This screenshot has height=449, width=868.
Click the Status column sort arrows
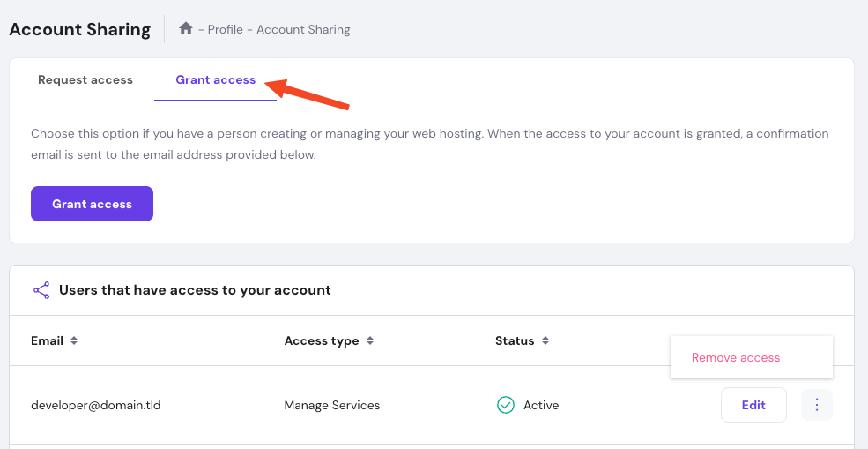[x=545, y=341]
